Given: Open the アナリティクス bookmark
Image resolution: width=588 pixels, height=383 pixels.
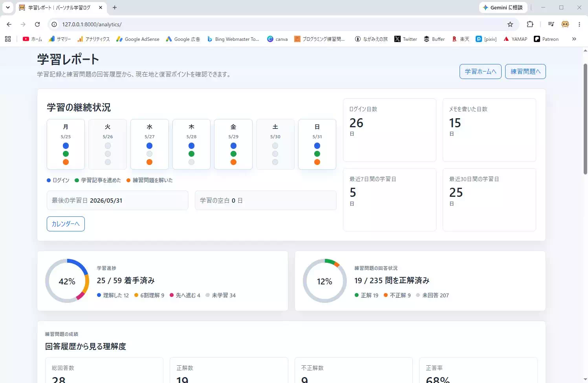Looking at the screenshot, I should [x=93, y=39].
